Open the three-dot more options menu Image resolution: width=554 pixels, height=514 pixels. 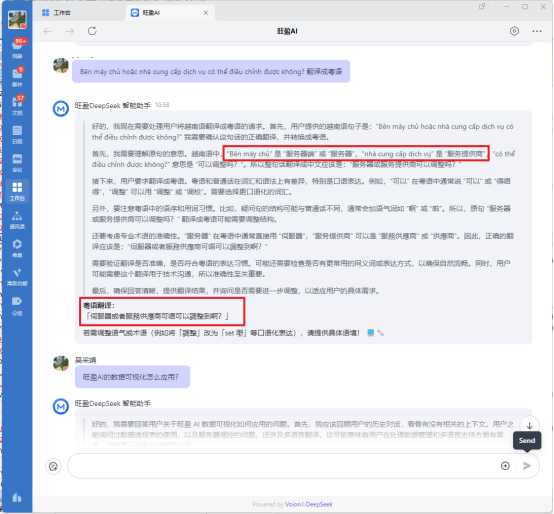tap(537, 31)
